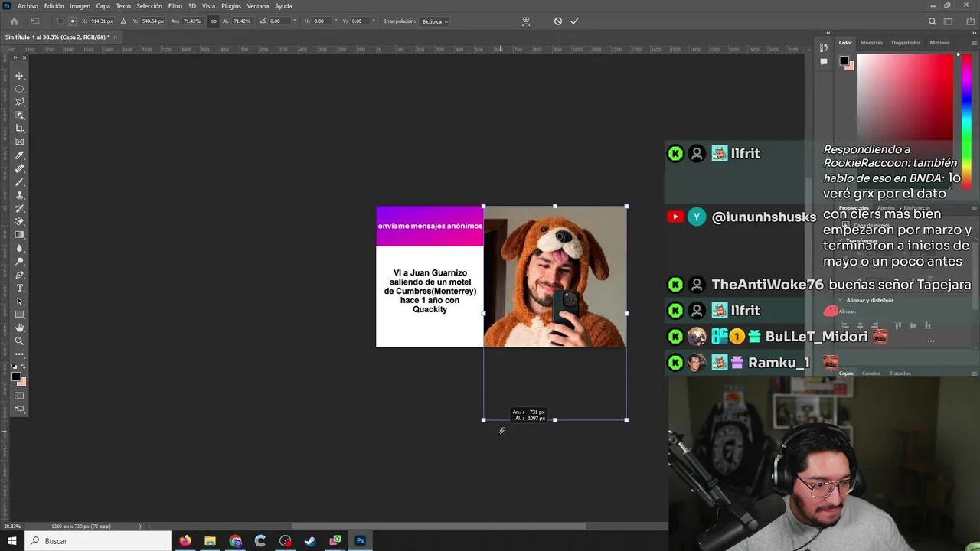This screenshot has width=980, height=551.
Task: Toggle Quick Mask mode
Action: pos(20,396)
